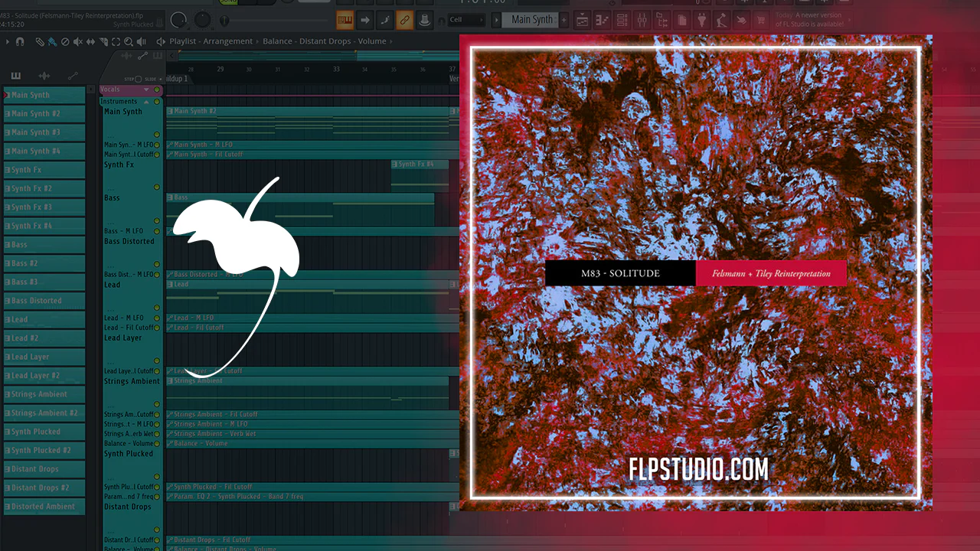Screen dimensions: 980x551
Task: Open the Browser view icon
Action: tap(662, 20)
